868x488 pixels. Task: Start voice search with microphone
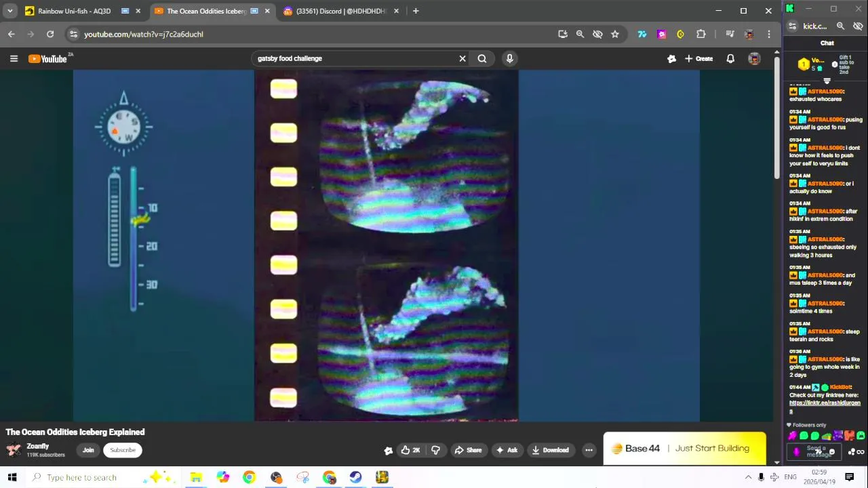pos(509,59)
